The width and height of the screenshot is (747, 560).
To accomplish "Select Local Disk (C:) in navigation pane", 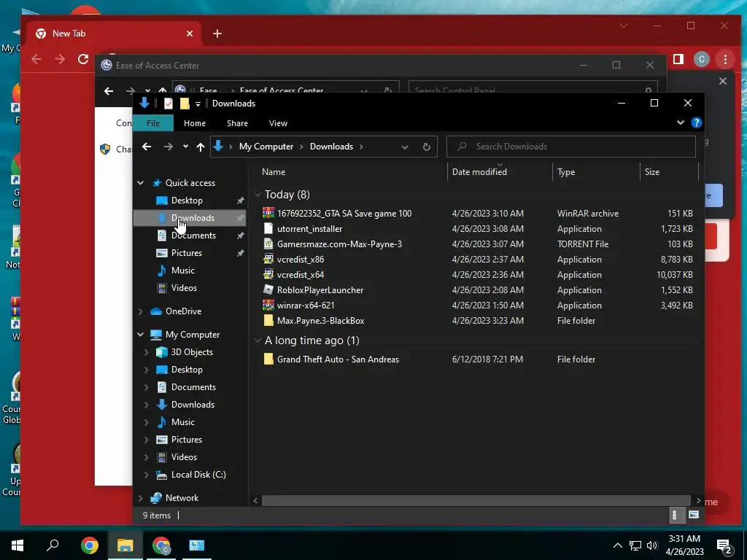I will pyautogui.click(x=198, y=474).
